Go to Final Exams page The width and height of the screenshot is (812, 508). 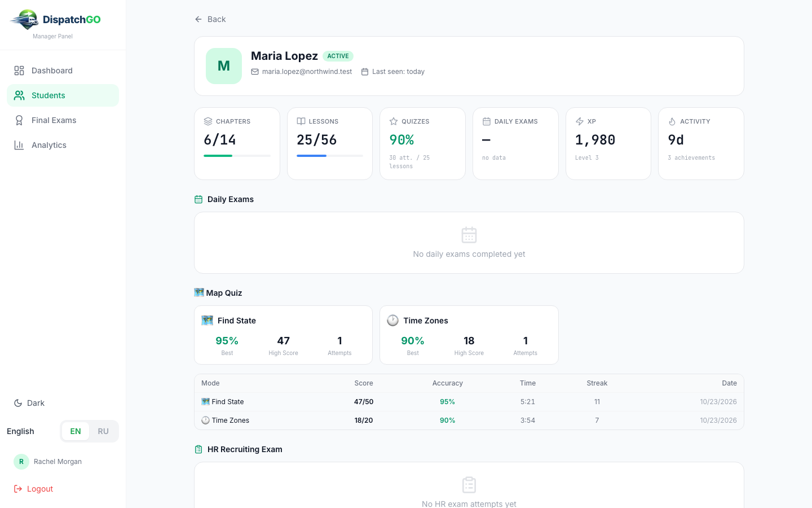[x=63, y=120]
